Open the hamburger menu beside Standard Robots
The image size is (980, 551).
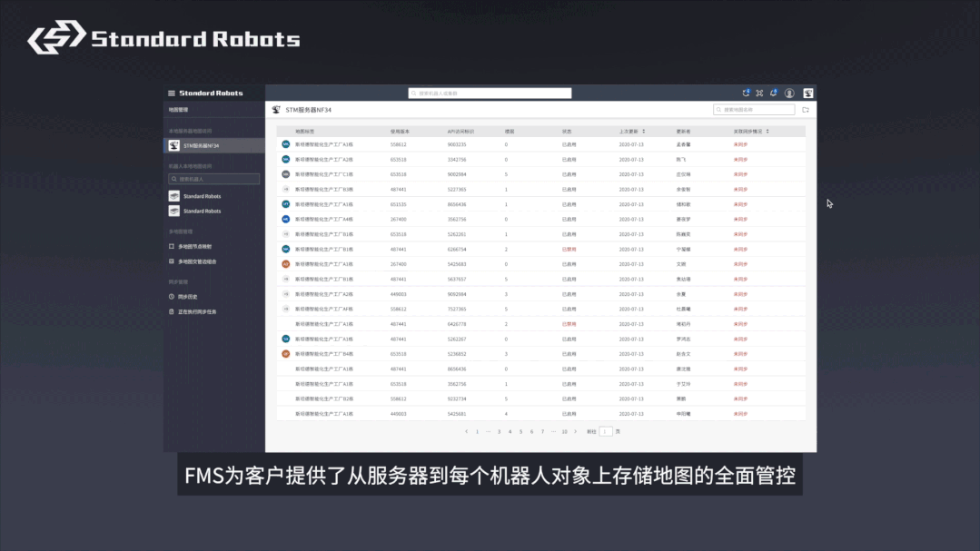[x=171, y=93]
